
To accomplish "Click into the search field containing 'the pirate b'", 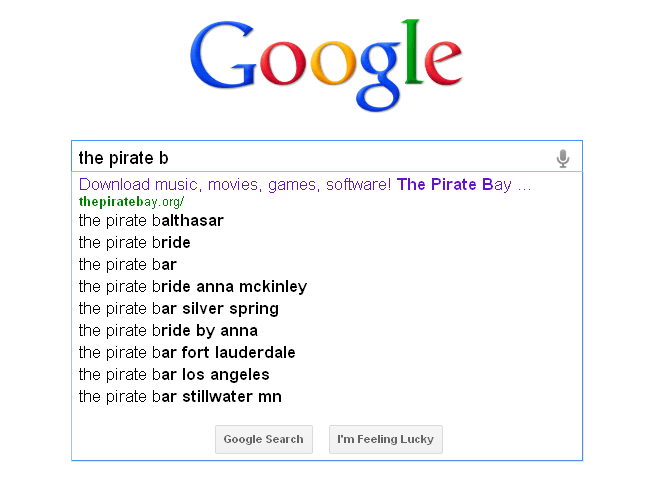I will click(x=327, y=156).
